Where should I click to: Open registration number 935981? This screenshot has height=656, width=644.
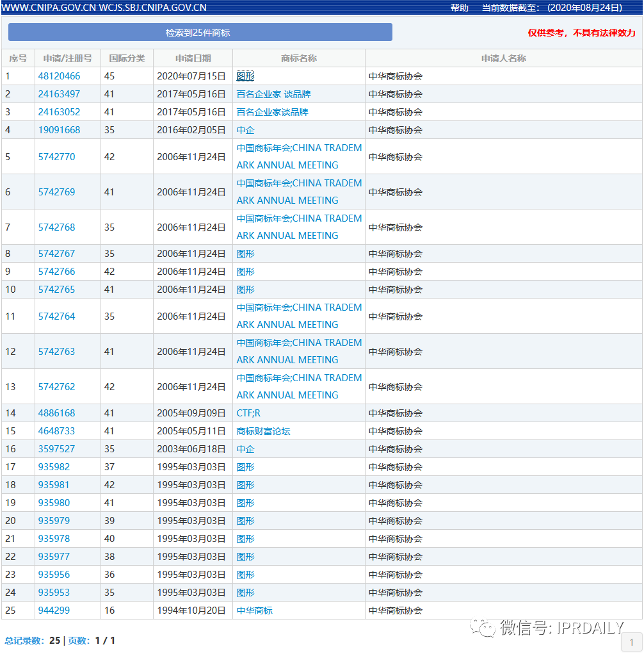(54, 485)
